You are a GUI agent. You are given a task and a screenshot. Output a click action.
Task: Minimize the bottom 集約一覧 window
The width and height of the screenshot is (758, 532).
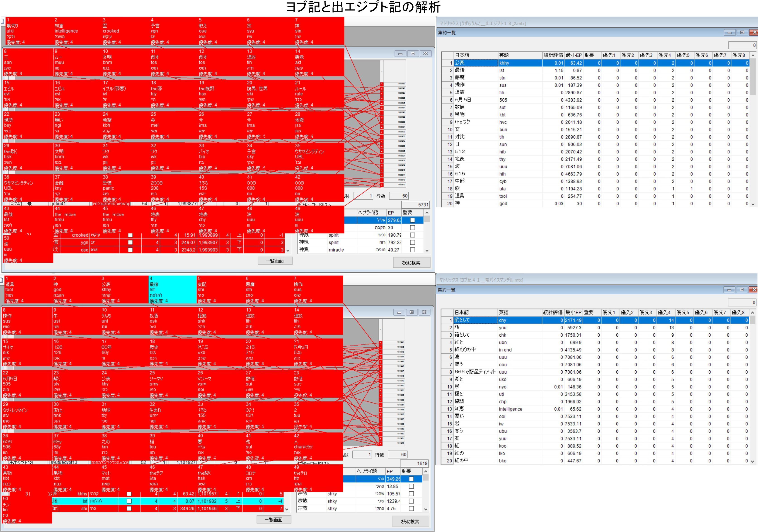tap(729, 290)
